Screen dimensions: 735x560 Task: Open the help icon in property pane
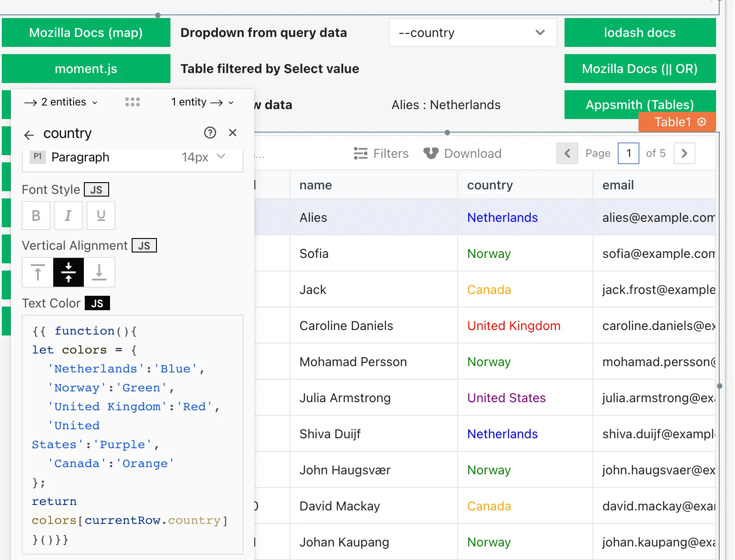click(210, 133)
